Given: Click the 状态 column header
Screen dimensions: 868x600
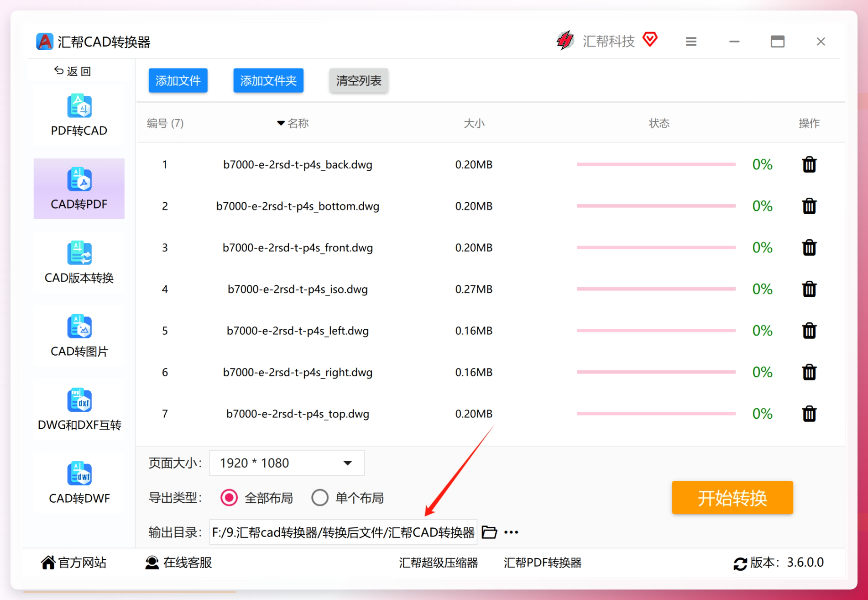Looking at the screenshot, I should coord(659,123).
